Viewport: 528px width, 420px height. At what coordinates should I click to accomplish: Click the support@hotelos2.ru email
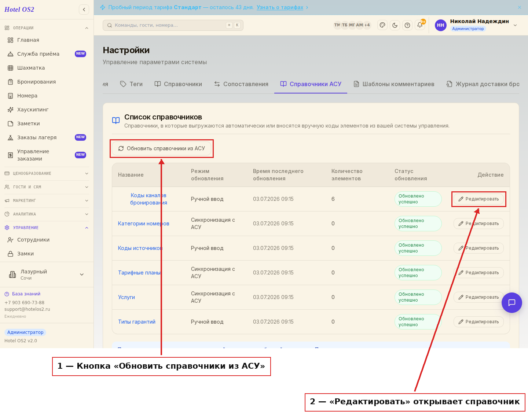click(27, 309)
